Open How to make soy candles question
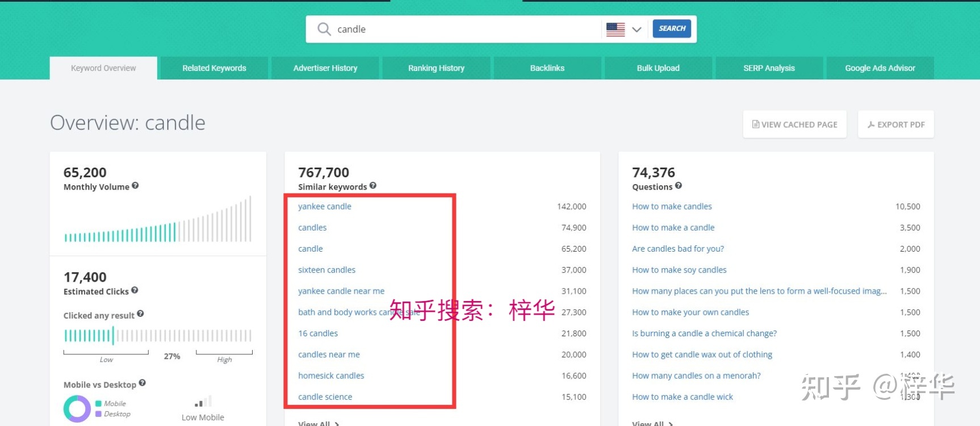Screen dimensions: 980x426 coord(679,270)
